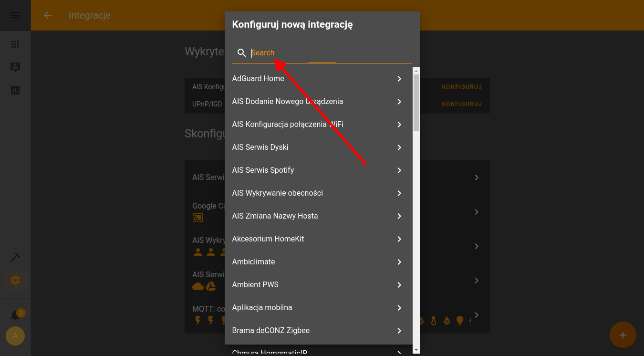Image resolution: width=644 pixels, height=356 pixels.
Task: Click the UPnP/IGD discovered entry text
Action: pyautogui.click(x=208, y=104)
